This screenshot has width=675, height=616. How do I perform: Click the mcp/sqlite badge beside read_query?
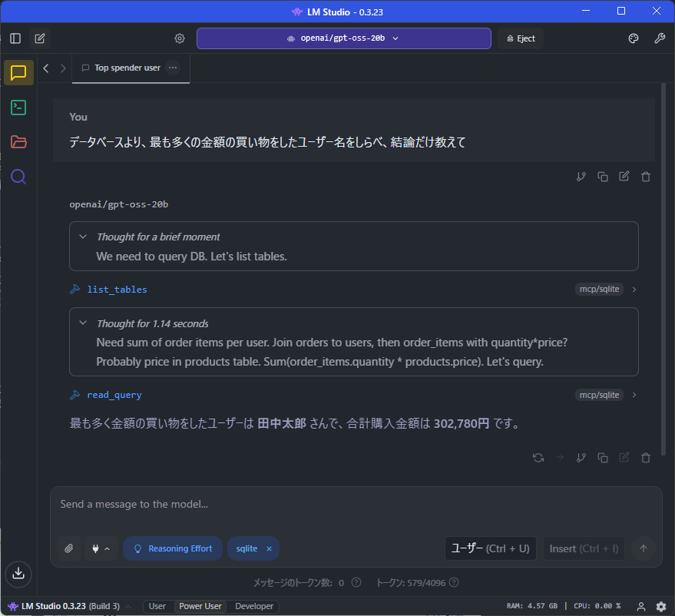click(599, 395)
